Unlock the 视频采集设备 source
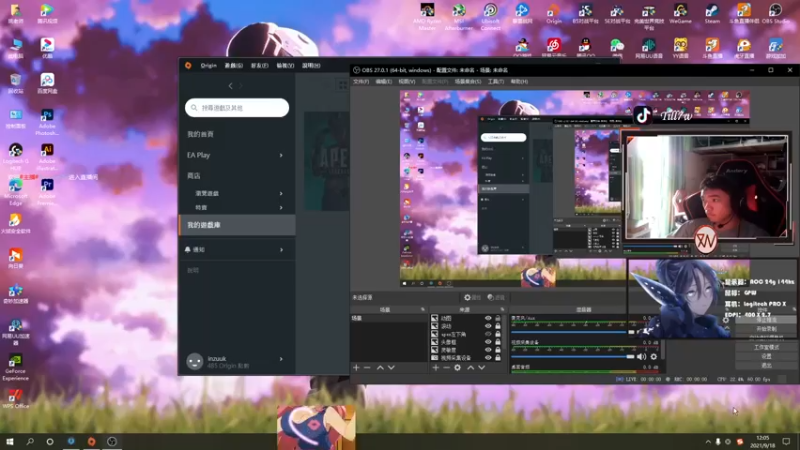 tap(498, 358)
